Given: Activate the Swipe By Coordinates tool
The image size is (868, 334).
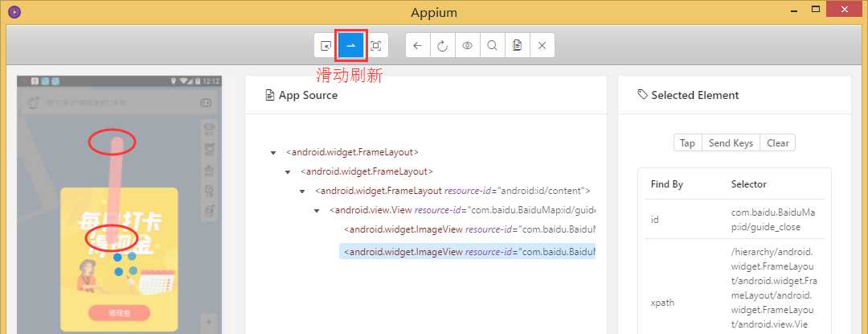Looking at the screenshot, I should 351,45.
